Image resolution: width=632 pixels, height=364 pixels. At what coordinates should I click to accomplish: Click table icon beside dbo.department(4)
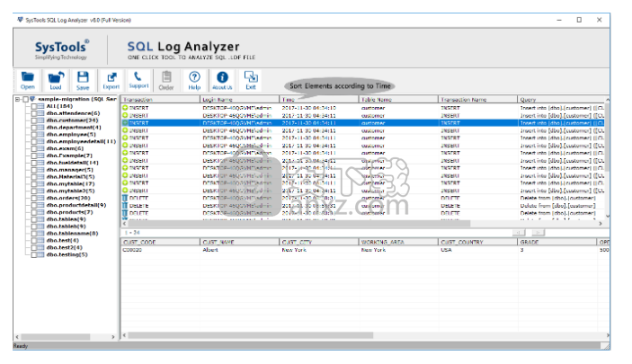40,128
